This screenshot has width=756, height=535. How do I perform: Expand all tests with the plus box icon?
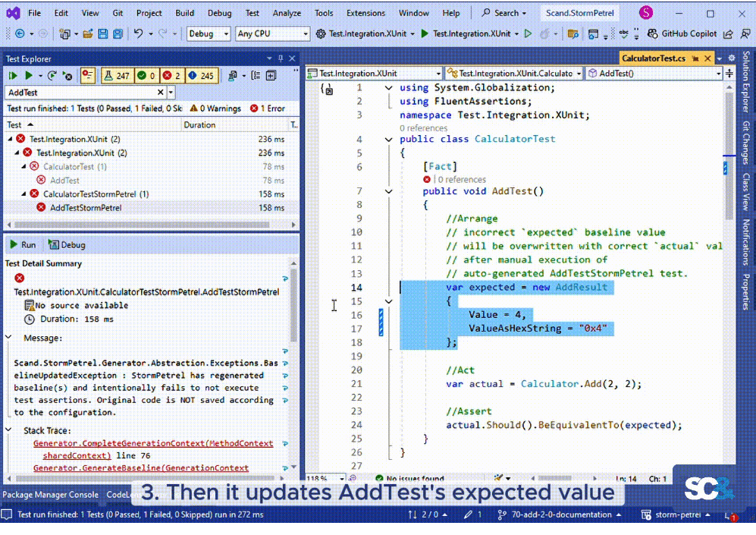pos(271,76)
